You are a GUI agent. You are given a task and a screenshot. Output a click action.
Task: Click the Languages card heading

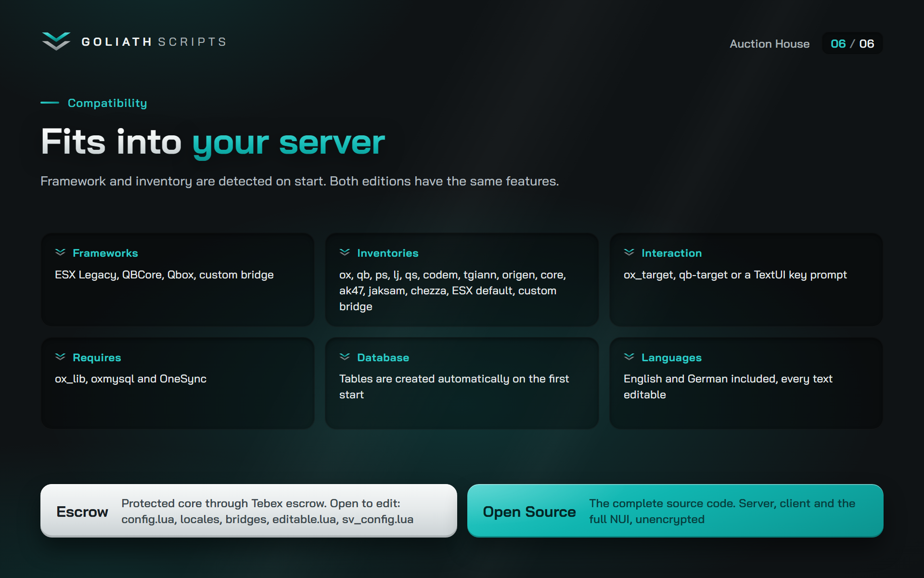pos(671,358)
